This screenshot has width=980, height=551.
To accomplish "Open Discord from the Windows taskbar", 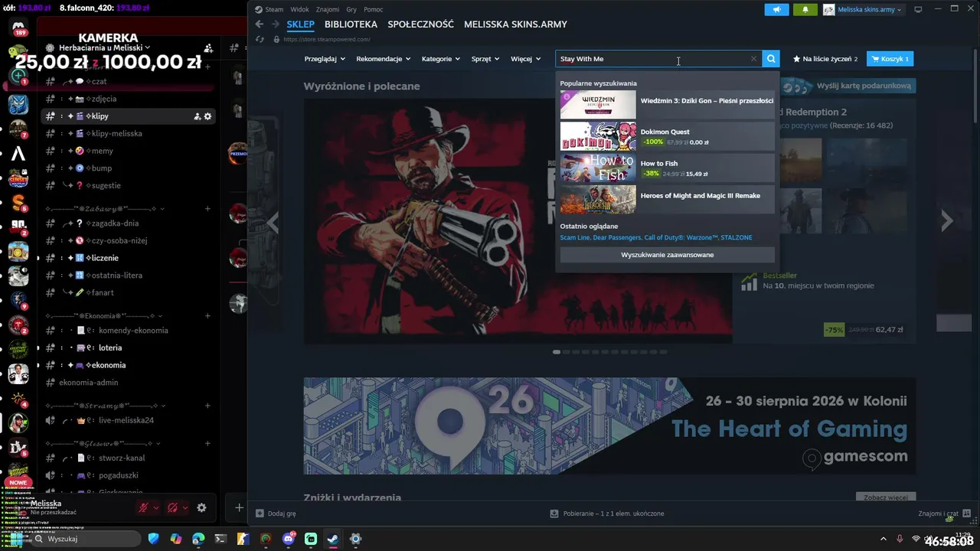I will pos(289,539).
